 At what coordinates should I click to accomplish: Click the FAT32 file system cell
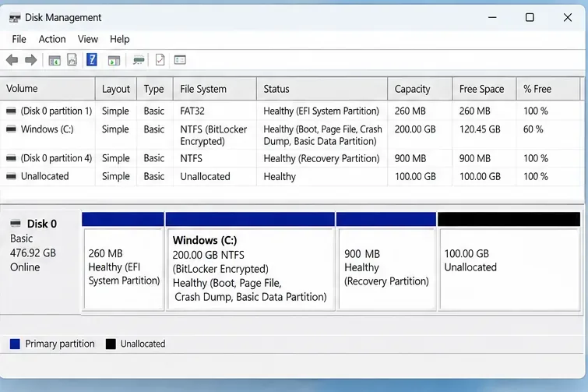click(192, 111)
